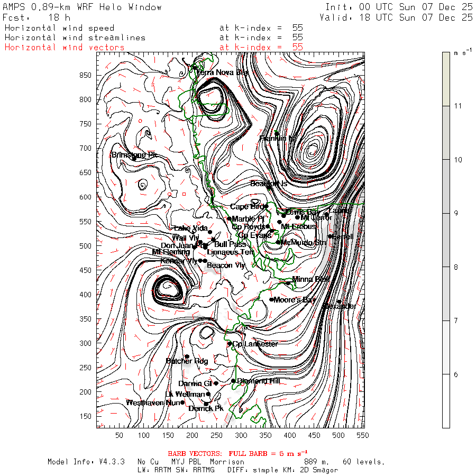The width and height of the screenshot is (476, 476).
Task: Select the 'Cape Bird' station label
Action: click(247, 207)
